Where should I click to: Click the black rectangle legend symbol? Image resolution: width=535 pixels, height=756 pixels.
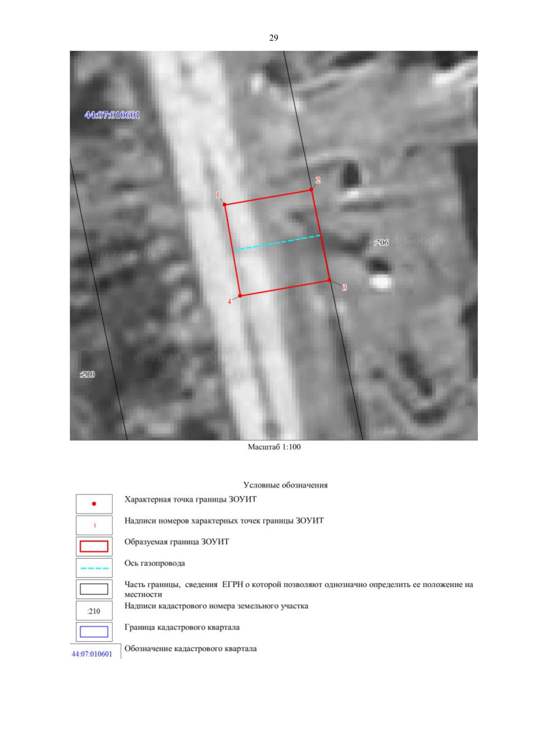pos(94,589)
